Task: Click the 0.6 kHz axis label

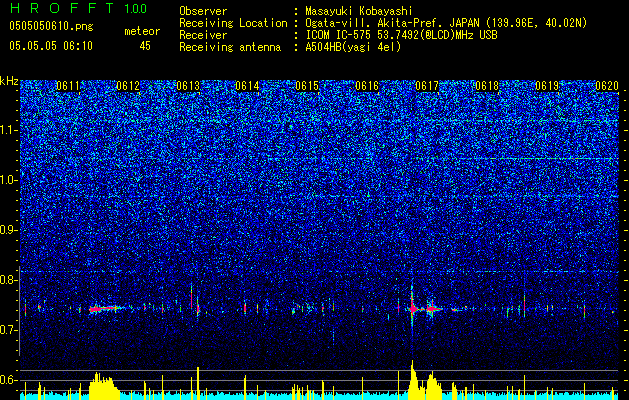Action: coord(8,380)
